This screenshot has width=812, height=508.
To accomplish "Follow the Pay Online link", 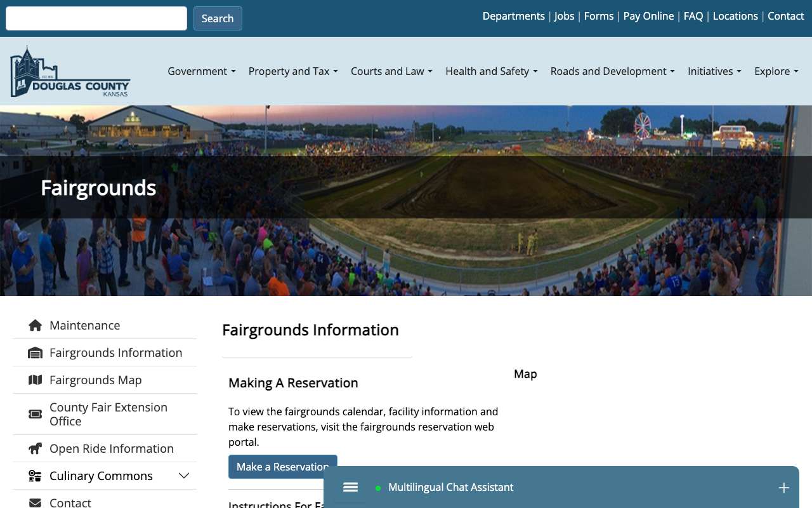I will pyautogui.click(x=648, y=16).
